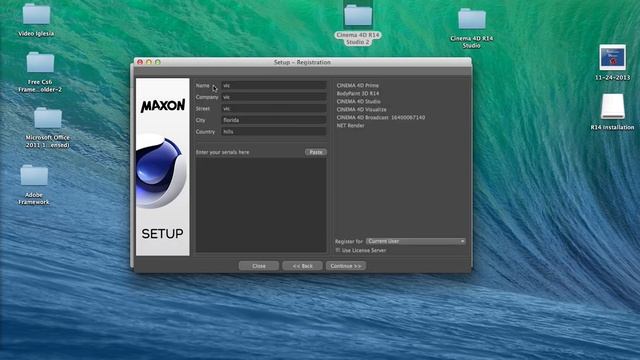
Task: Select the Microsoft Office 2011 folder icon
Action: click(48, 118)
